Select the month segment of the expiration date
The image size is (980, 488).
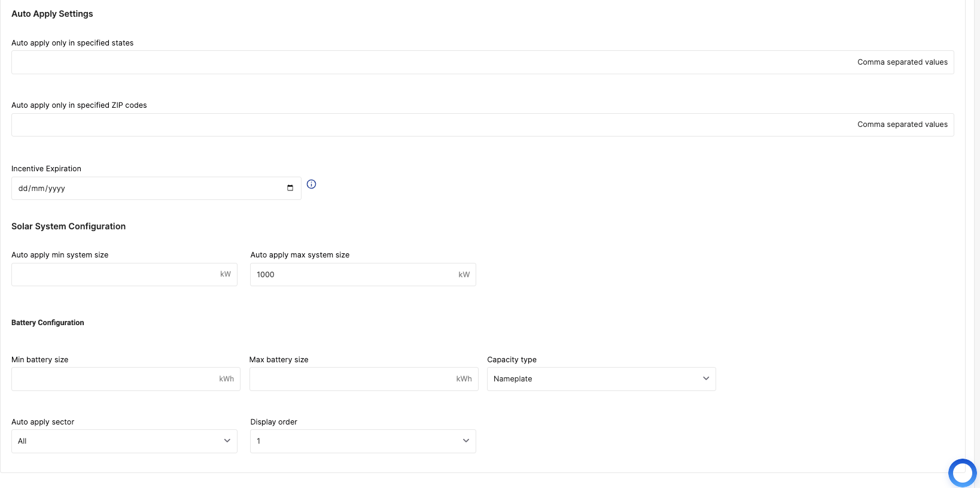coord(38,189)
